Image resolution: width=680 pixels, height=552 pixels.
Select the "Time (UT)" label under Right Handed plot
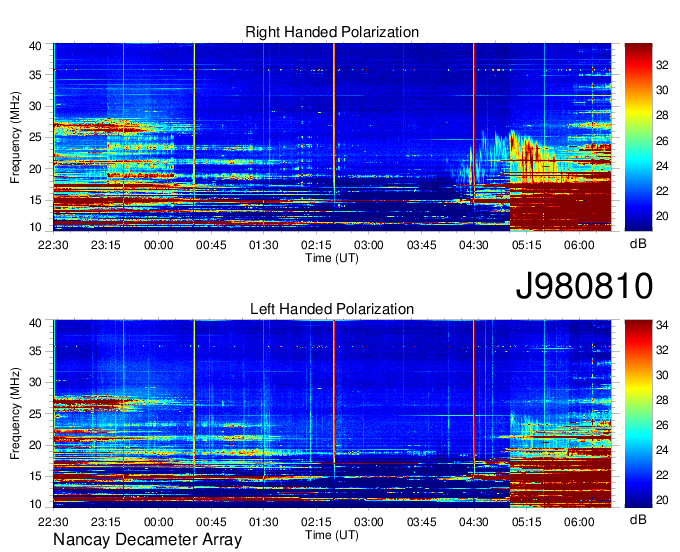coord(332,258)
